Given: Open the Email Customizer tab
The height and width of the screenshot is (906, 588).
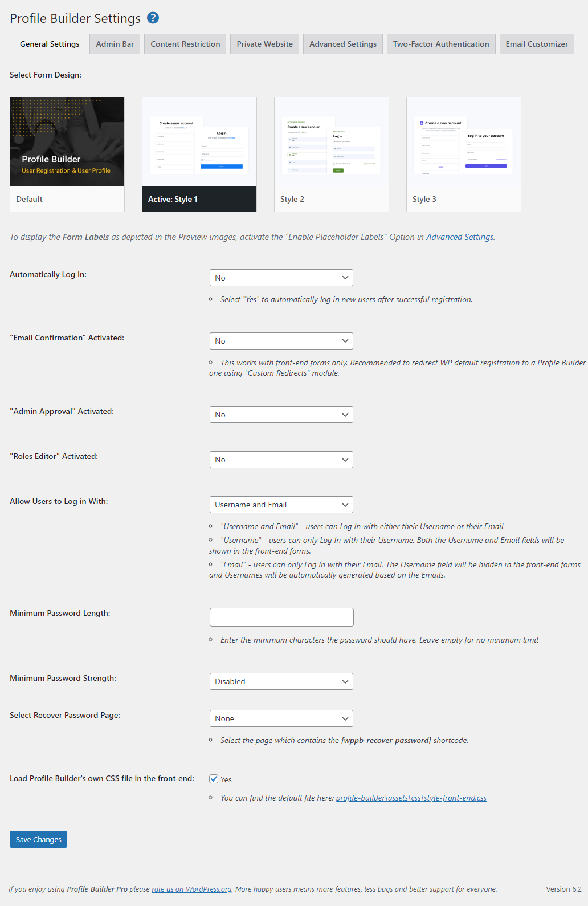Looking at the screenshot, I should click(537, 44).
